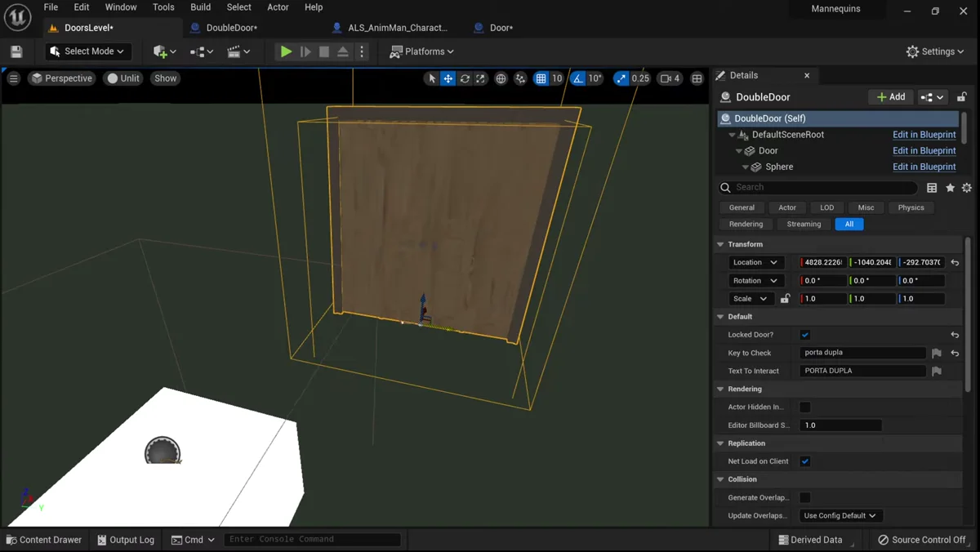Click the Add component button
This screenshot has width=980, height=552.
coord(890,97)
